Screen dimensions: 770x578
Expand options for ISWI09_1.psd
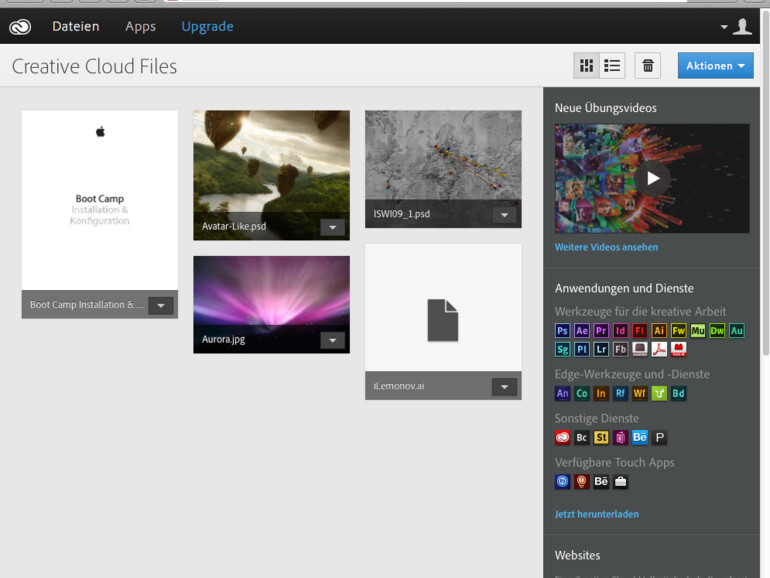[504, 215]
